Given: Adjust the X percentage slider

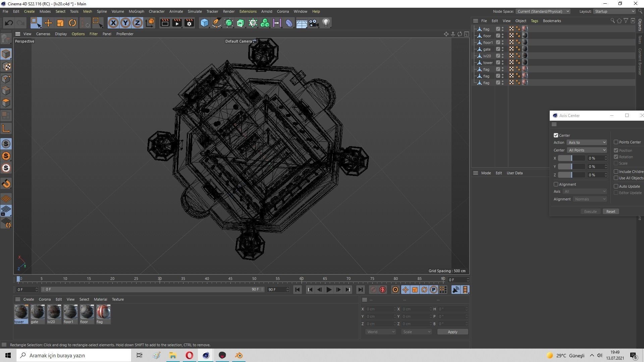Looking at the screenshot, I should [x=572, y=158].
